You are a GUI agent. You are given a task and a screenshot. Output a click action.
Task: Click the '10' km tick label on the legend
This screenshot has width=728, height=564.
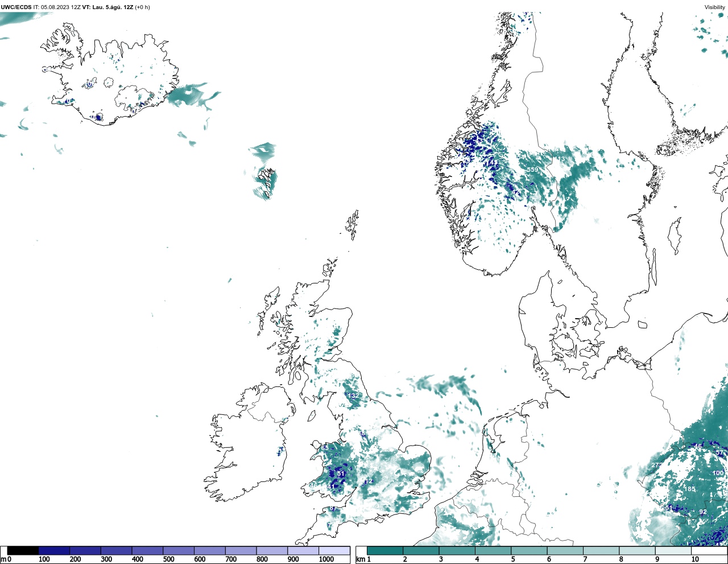(695, 559)
